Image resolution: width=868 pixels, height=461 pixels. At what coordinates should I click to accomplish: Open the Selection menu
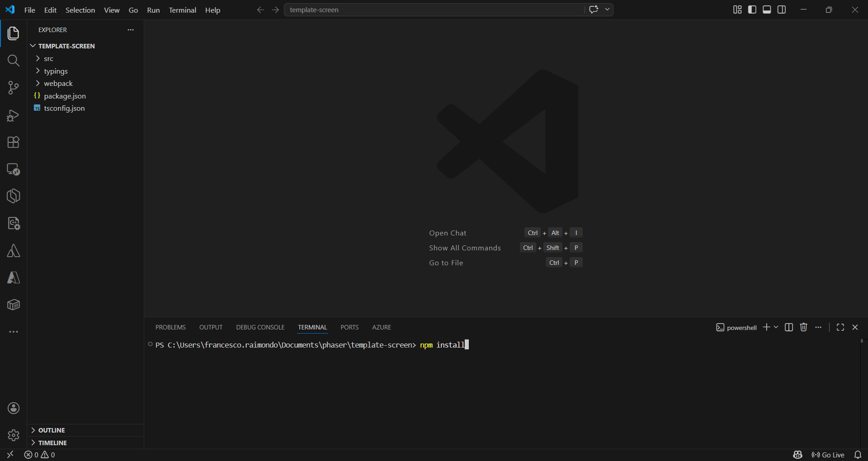pos(80,10)
